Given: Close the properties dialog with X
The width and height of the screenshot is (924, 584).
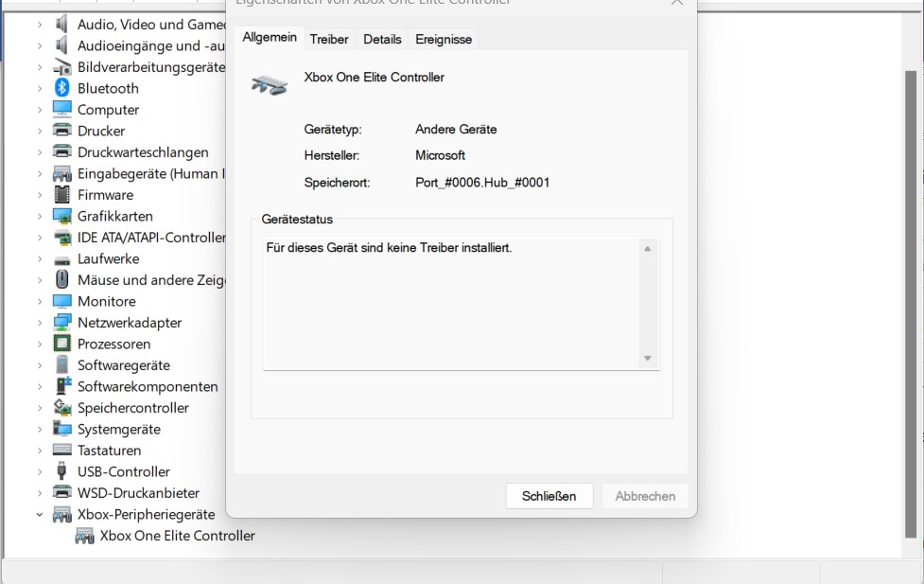Looking at the screenshot, I should coord(677,2).
